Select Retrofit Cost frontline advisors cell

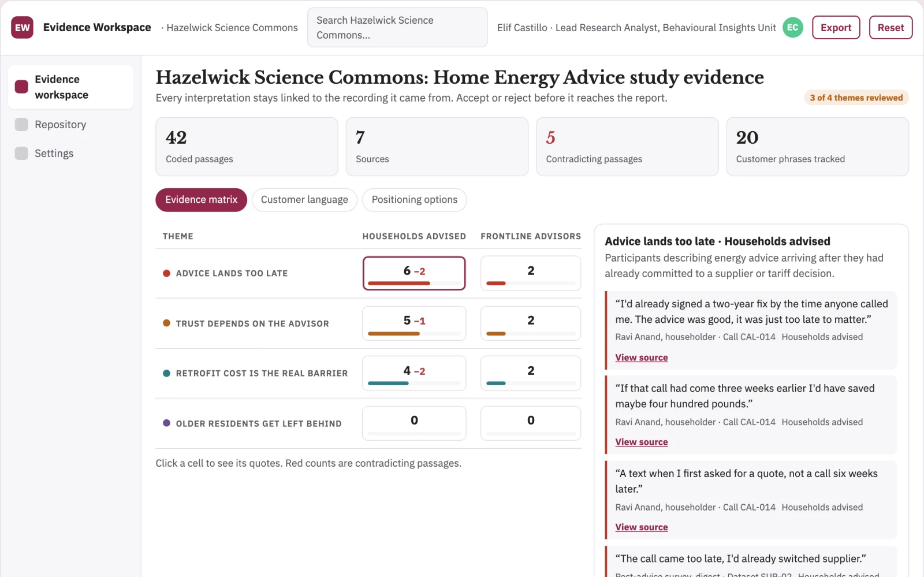pos(531,373)
